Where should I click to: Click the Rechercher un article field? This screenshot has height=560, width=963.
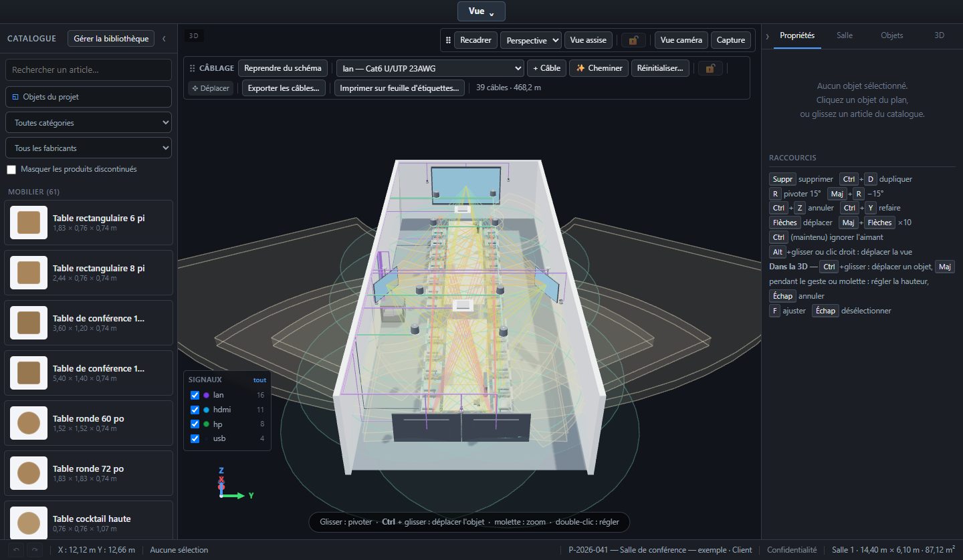click(88, 69)
